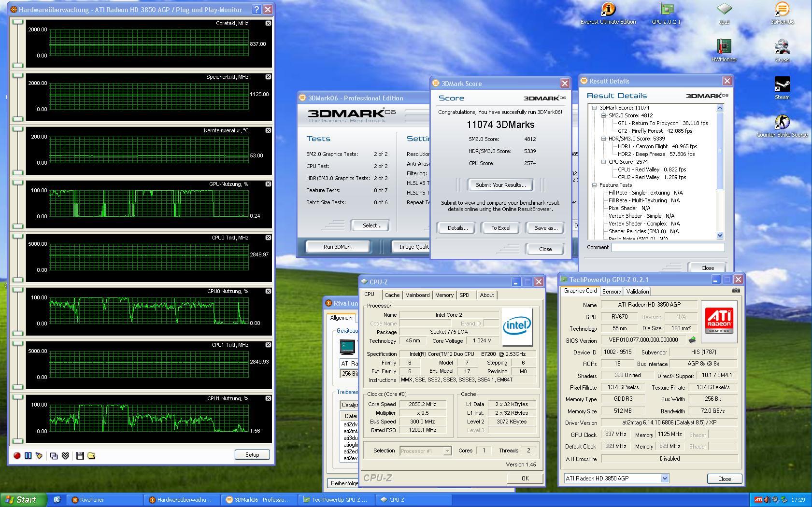Open the Memory tab in CPU-Z
Screen dimensions: 812x507
click(444, 295)
